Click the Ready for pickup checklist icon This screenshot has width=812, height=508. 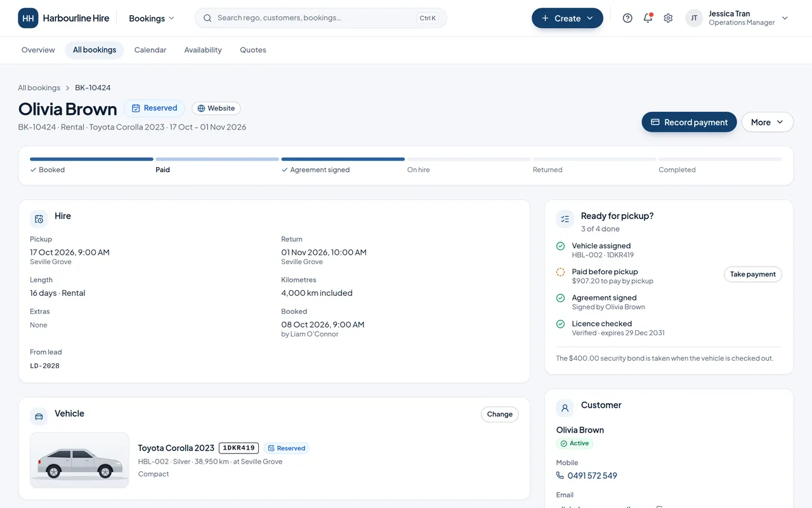[565, 219]
